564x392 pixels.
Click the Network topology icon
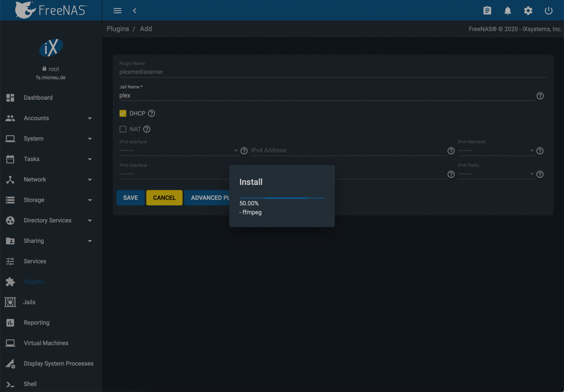(x=10, y=180)
